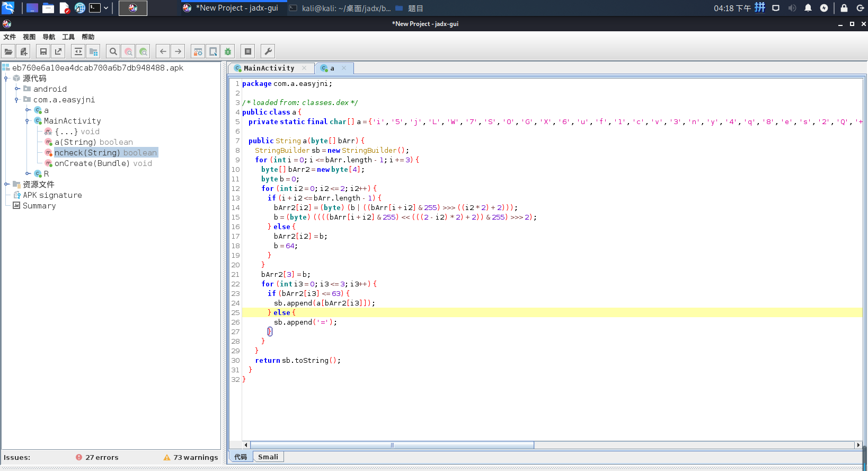Click the 27 errors indicator
This screenshot has width=868, height=471.
coord(97,457)
